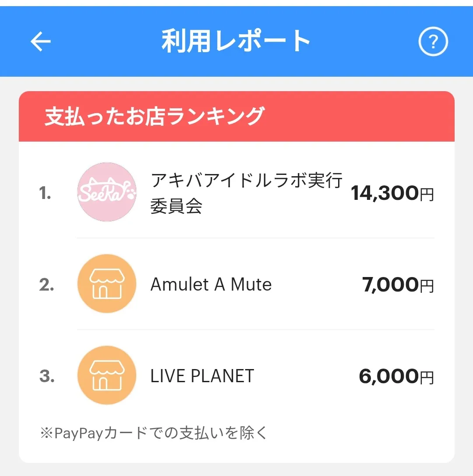The height and width of the screenshot is (476, 473).
Task: Tap the yen symbol beside 6,000
Action: 427,378
